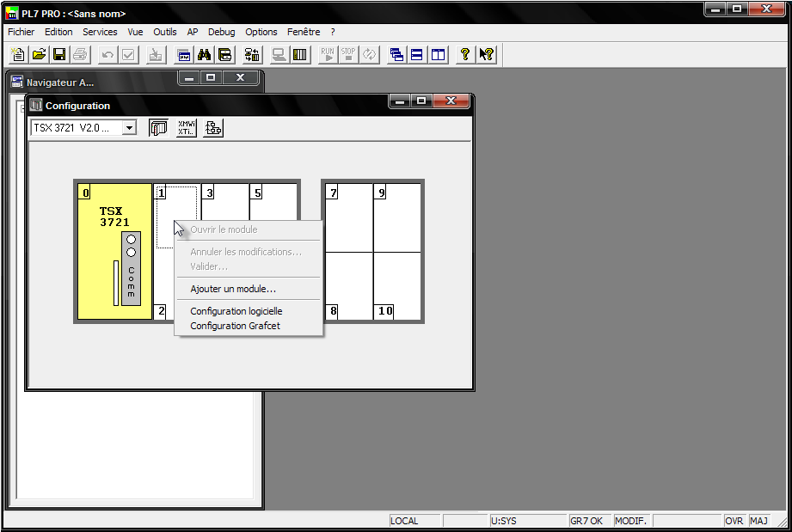Click the greyed stamp icon beside the checkmark
792x532 pixels.
pyautogui.click(x=156, y=54)
